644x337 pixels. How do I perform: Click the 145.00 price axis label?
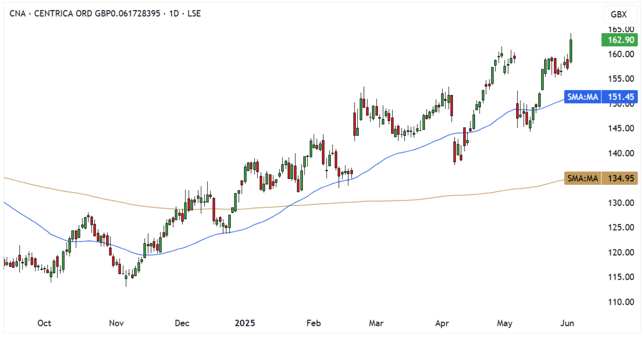tap(621, 128)
